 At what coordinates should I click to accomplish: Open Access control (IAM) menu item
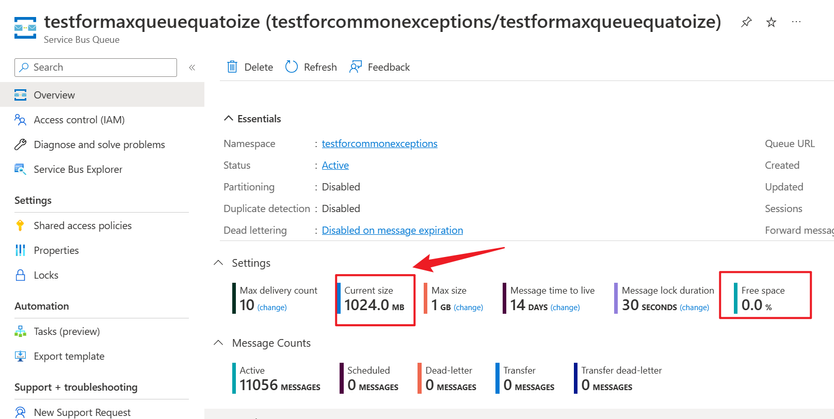pos(79,120)
